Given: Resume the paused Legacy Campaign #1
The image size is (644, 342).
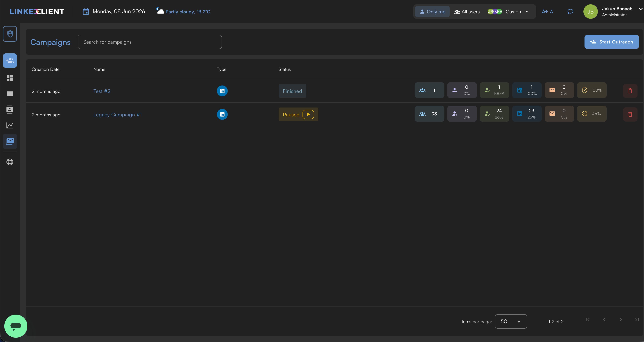Looking at the screenshot, I should tap(308, 114).
